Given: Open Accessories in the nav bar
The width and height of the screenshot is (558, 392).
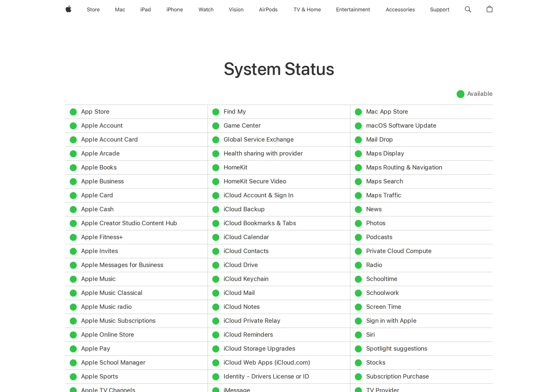Looking at the screenshot, I should tap(400, 10).
